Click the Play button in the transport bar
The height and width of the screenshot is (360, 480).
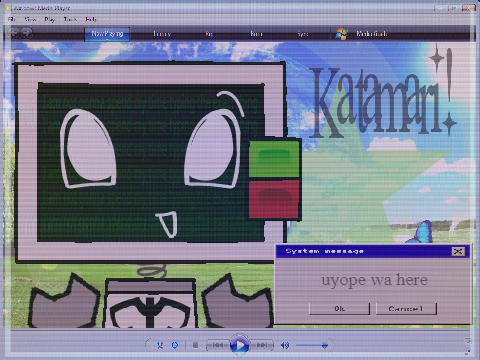[239, 345]
